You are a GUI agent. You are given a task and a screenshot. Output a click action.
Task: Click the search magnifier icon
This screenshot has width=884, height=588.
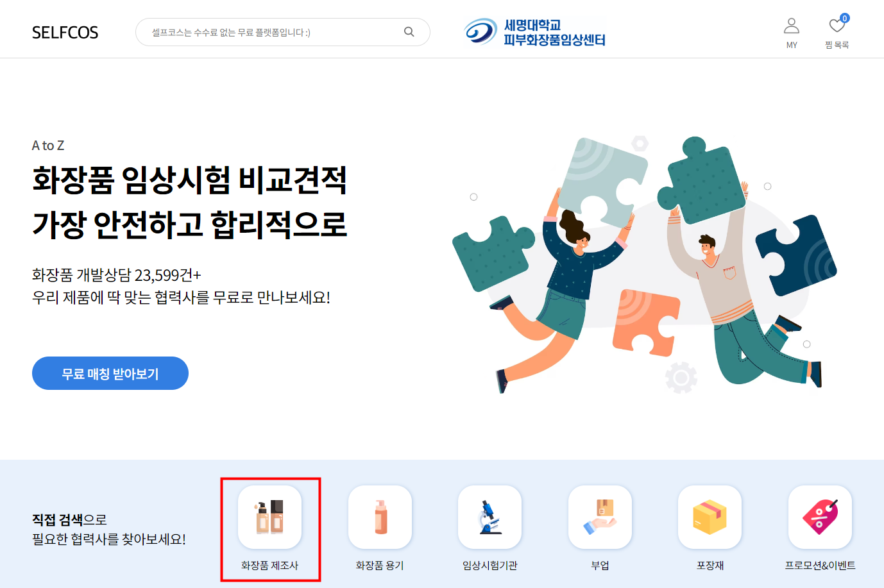(409, 32)
